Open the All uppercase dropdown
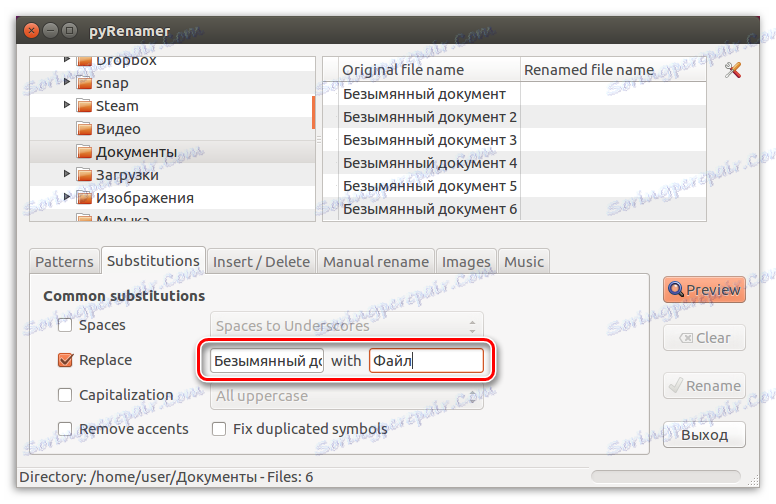The width and height of the screenshot is (776, 504). (346, 396)
